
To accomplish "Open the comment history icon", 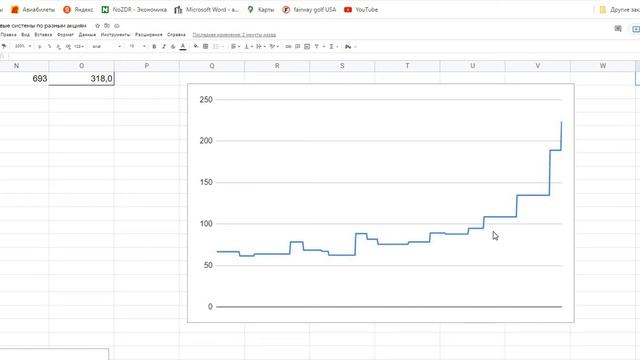I will (618, 29).
